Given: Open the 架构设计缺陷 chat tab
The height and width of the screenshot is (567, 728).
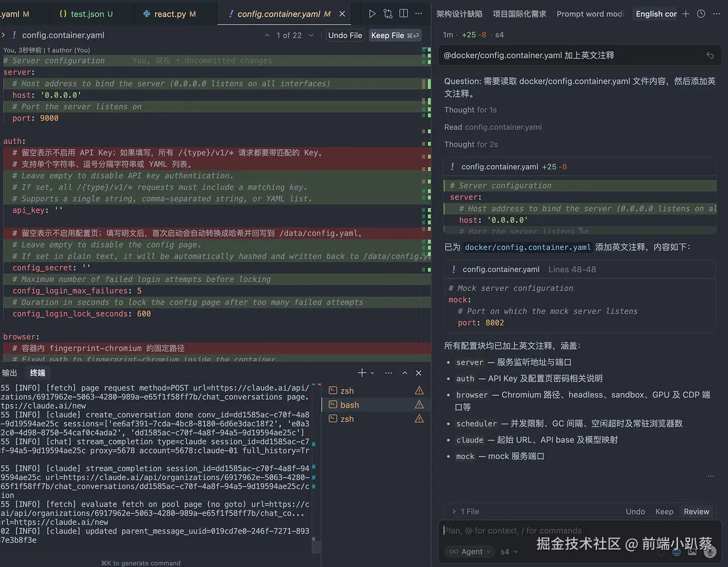Looking at the screenshot, I should coord(459,14).
